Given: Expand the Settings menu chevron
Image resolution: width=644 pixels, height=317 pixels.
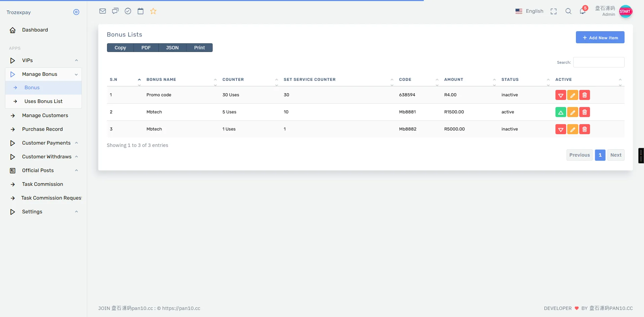Looking at the screenshot, I should tap(76, 212).
